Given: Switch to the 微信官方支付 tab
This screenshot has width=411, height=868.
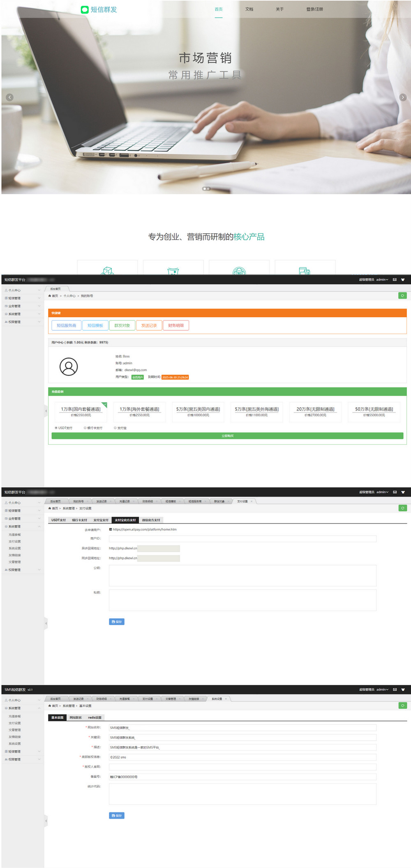Looking at the screenshot, I should 151,520.
